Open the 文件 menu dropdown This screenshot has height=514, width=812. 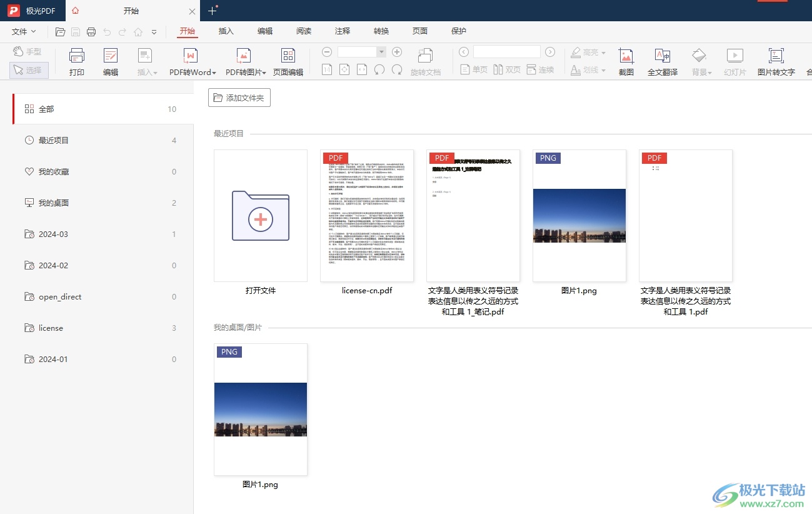(x=24, y=31)
